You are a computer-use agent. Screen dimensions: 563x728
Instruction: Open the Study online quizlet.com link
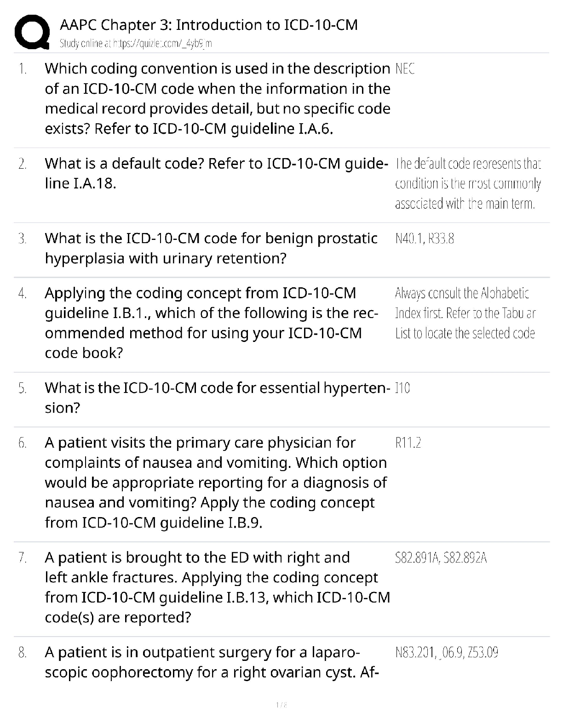(136, 44)
